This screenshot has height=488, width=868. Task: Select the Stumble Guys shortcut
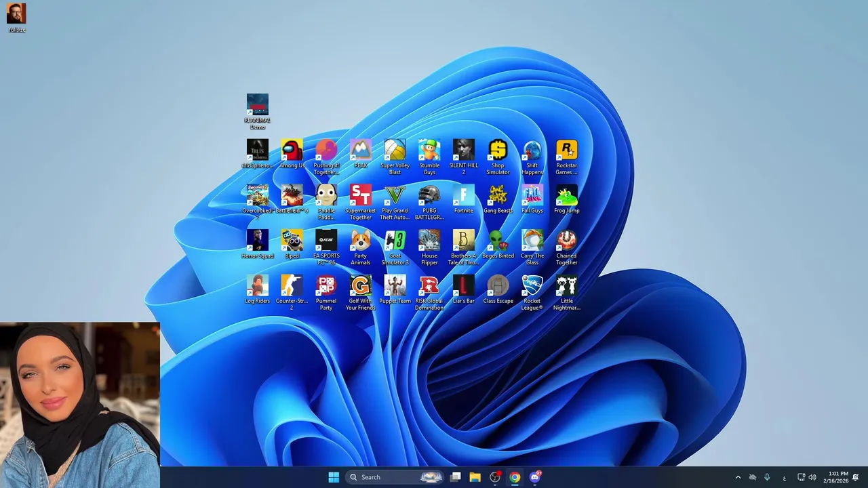[x=429, y=157]
